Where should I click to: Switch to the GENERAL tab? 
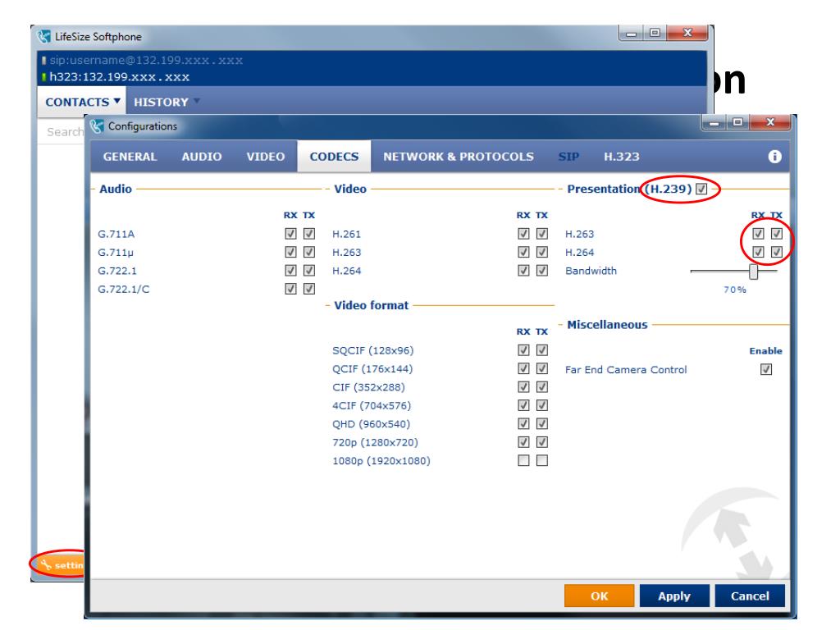(130, 157)
